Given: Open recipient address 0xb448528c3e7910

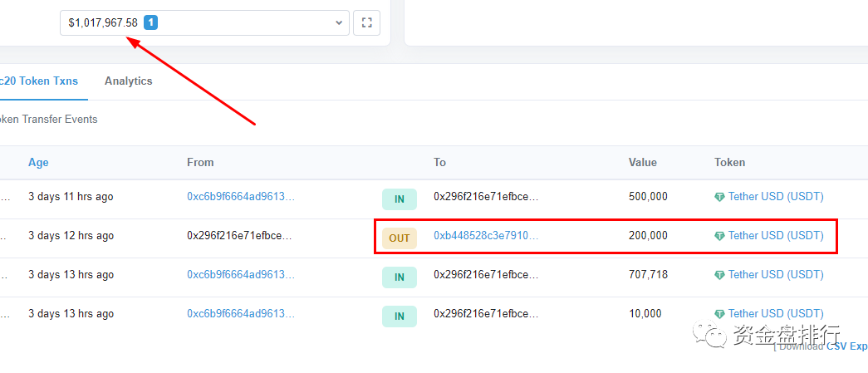Looking at the screenshot, I should [x=486, y=236].
